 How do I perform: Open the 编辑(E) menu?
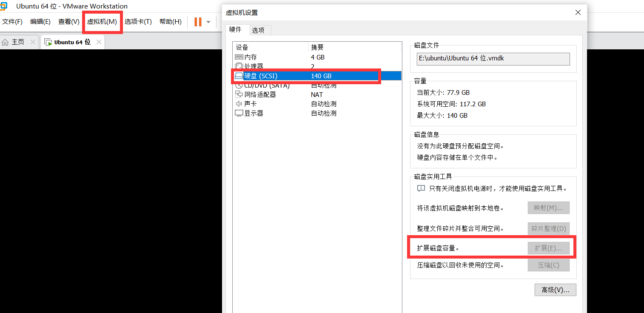tap(40, 22)
